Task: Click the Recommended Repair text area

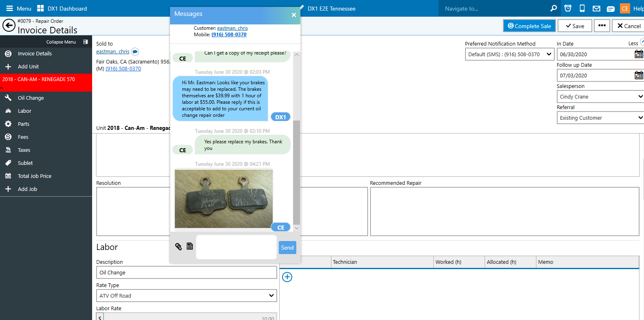Action: tap(505, 211)
